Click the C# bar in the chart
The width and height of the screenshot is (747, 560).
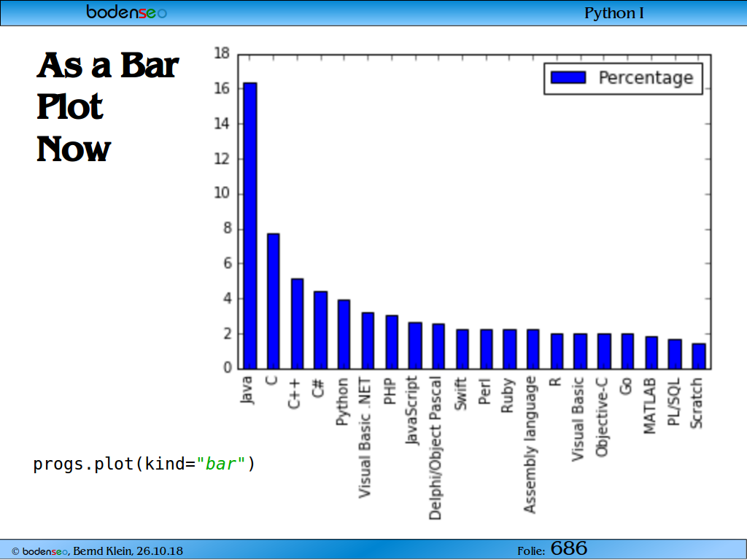pyautogui.click(x=320, y=330)
